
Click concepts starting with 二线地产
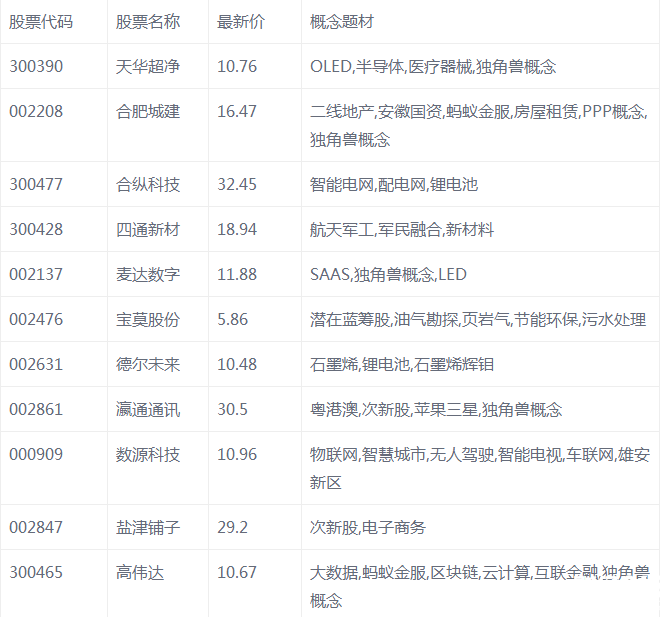[479, 126]
